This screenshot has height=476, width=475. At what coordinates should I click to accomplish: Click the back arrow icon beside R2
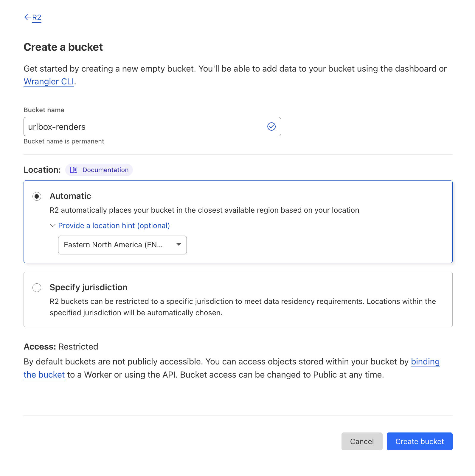pyautogui.click(x=27, y=17)
